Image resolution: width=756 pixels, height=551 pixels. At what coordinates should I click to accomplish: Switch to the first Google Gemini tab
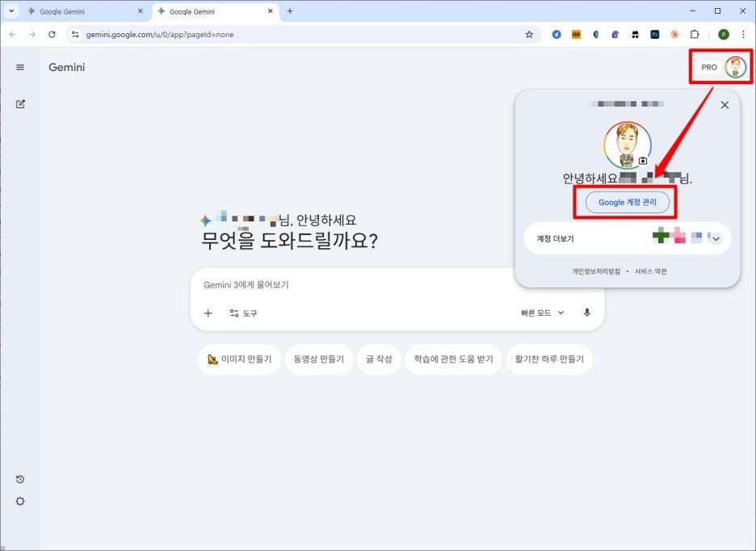pos(84,11)
